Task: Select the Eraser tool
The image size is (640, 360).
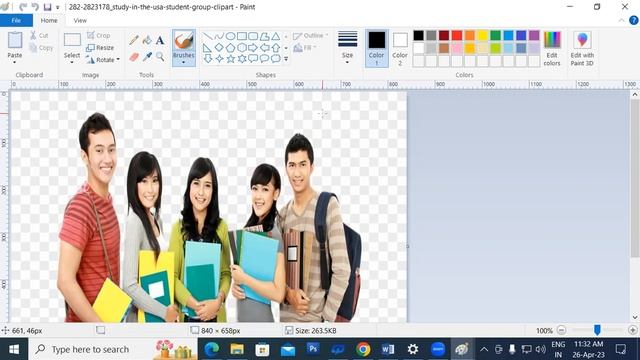Action: click(x=134, y=57)
